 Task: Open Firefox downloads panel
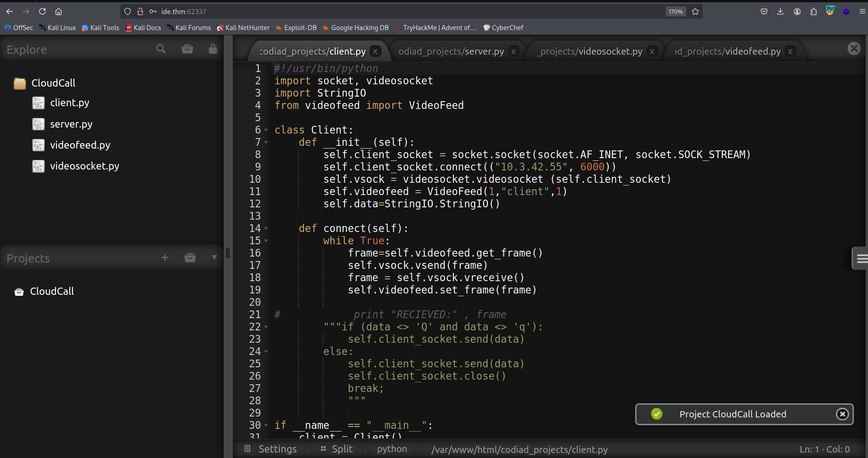coord(780,11)
